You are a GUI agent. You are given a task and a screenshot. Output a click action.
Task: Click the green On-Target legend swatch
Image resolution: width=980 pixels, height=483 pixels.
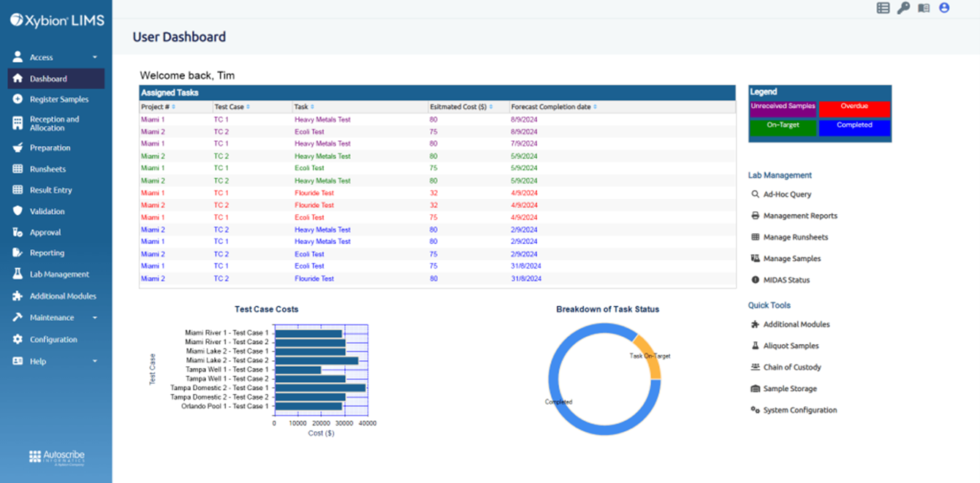pos(783,128)
